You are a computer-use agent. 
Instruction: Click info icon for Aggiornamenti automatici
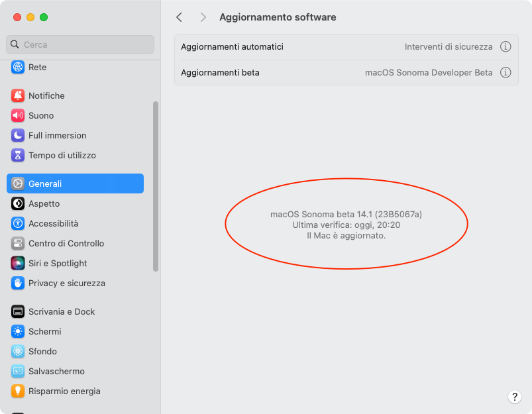tap(505, 47)
